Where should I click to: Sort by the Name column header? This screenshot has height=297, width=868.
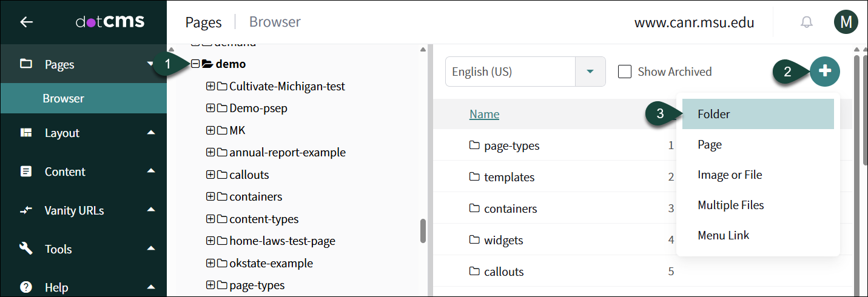(x=484, y=114)
